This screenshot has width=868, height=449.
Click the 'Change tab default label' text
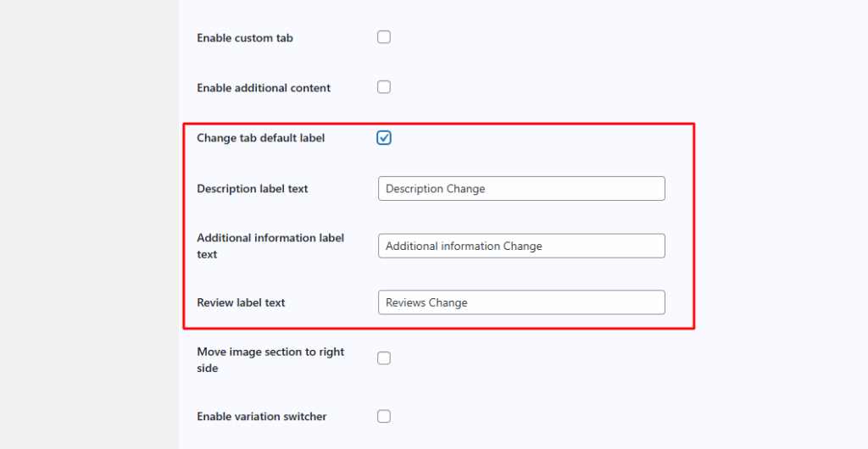pos(261,138)
